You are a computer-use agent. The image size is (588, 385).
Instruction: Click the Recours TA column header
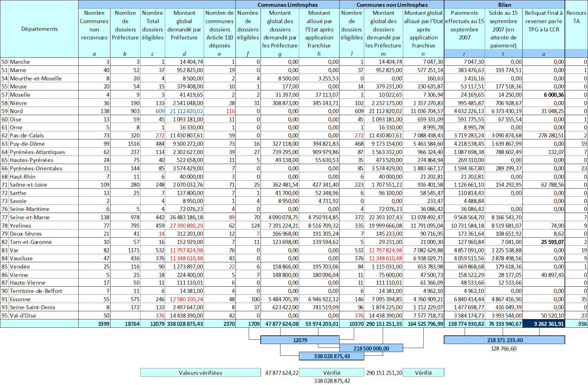tap(576, 17)
